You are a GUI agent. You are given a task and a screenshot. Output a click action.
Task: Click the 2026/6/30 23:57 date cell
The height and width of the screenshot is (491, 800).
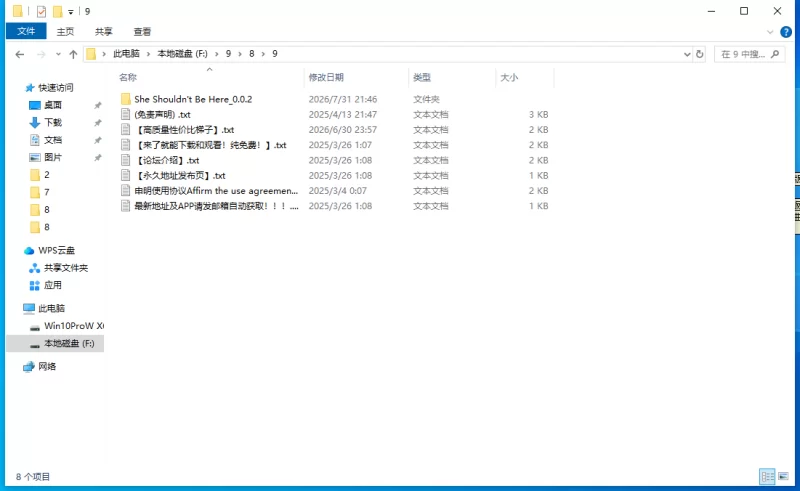(343, 130)
